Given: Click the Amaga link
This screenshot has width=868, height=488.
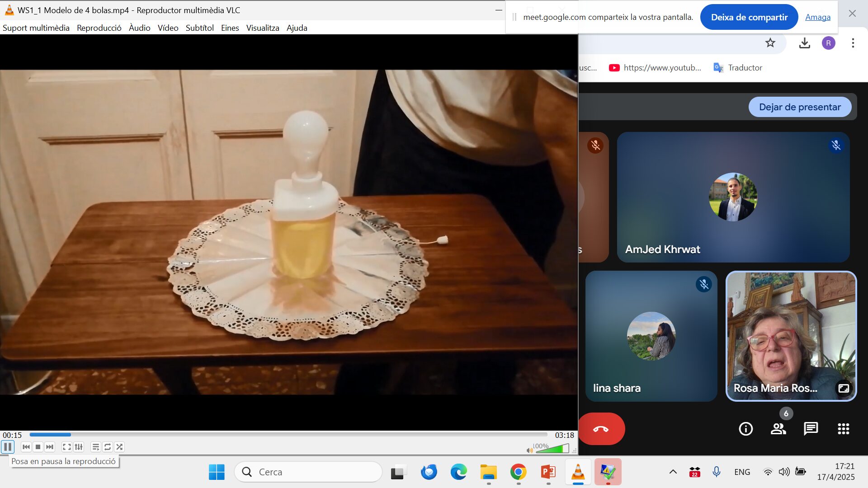Looking at the screenshot, I should tap(817, 17).
